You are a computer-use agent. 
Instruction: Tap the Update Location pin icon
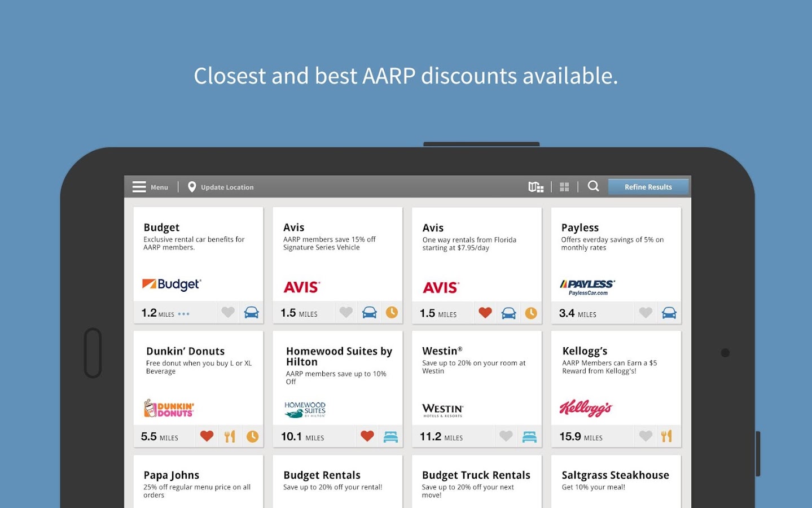pyautogui.click(x=192, y=187)
